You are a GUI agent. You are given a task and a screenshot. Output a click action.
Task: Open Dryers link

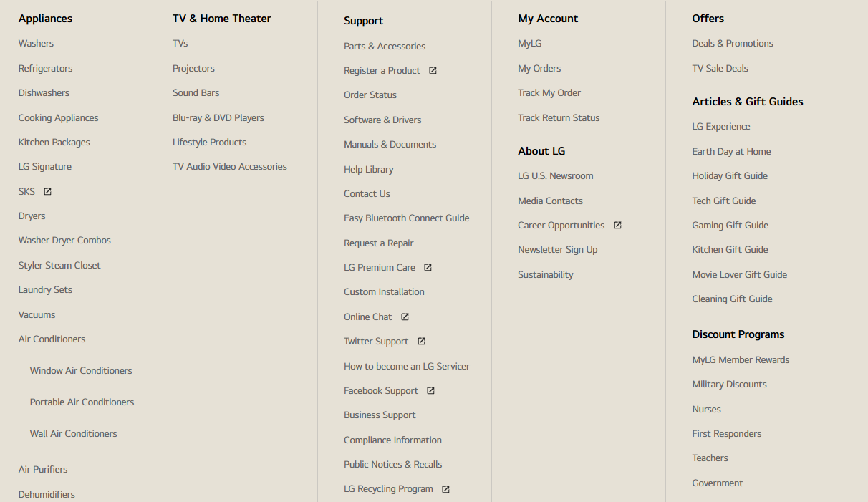[x=32, y=216]
